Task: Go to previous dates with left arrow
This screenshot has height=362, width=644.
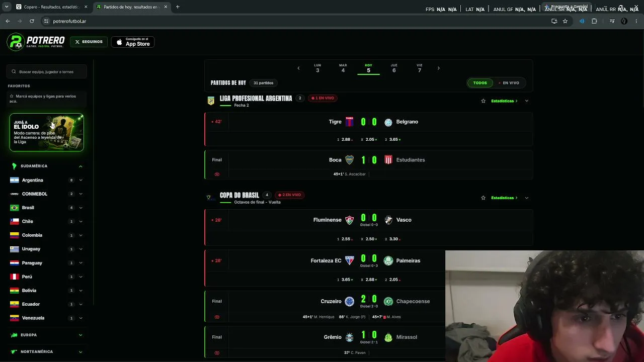Action: pos(298,68)
